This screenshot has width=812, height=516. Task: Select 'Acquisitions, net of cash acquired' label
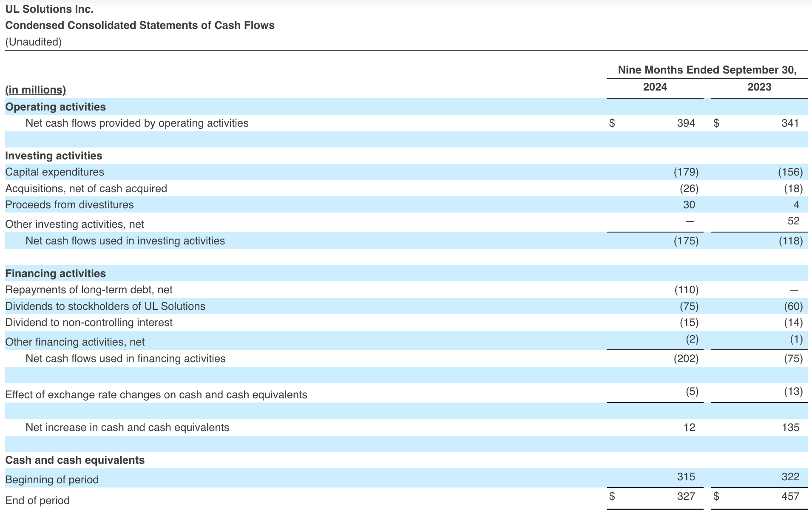86,189
